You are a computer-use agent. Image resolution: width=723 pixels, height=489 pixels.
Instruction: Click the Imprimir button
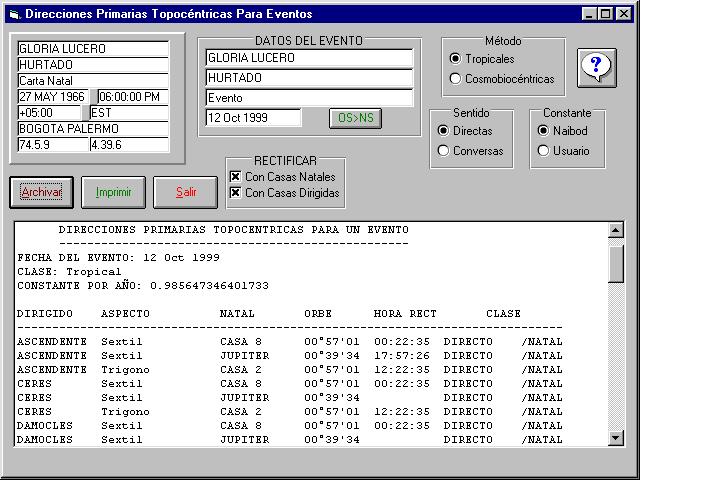[113, 192]
